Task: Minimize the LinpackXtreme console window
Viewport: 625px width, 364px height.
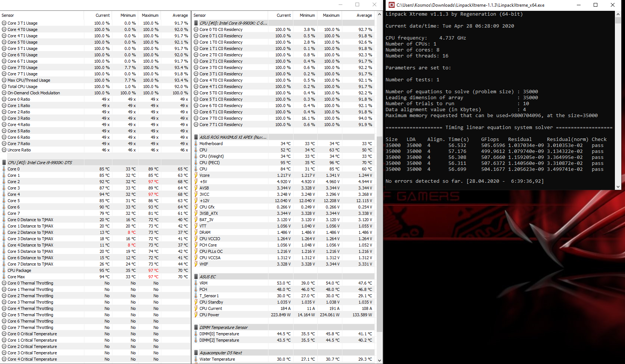Action: tap(578, 5)
